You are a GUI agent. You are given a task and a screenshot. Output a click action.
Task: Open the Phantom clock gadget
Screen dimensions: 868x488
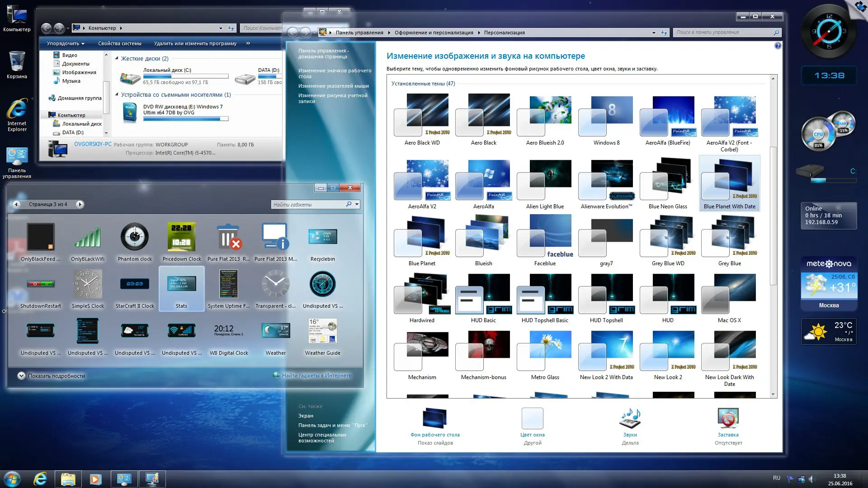(134, 237)
